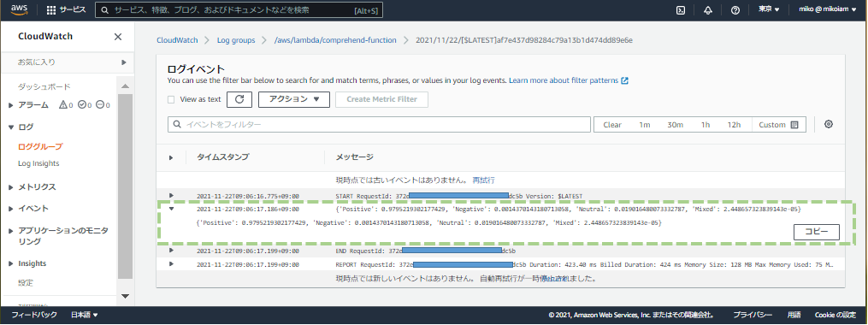Open log view settings gear
This screenshot has width=868, height=325.
coord(828,124)
